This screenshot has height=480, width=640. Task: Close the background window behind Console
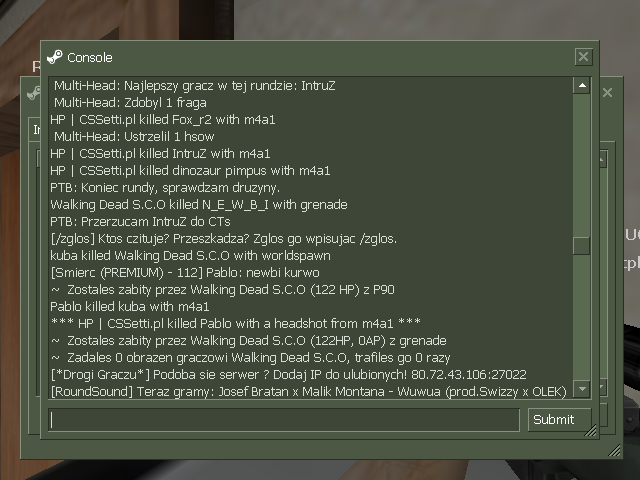(x=607, y=93)
